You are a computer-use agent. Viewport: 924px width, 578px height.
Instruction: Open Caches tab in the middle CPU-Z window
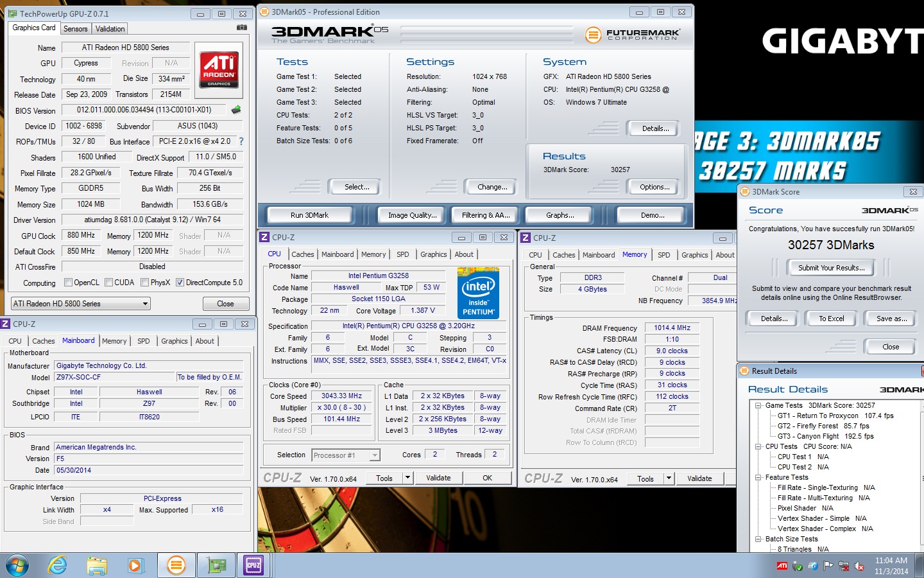303,254
